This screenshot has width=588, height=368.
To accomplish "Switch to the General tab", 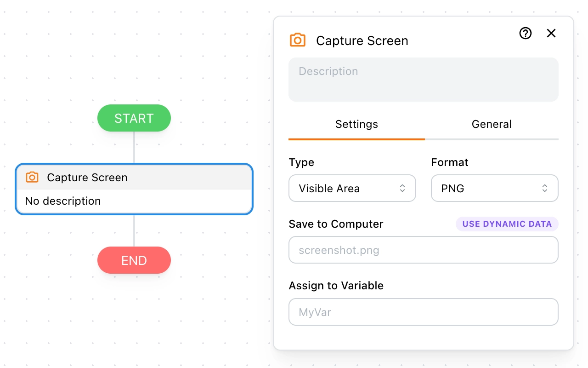I will click(492, 124).
